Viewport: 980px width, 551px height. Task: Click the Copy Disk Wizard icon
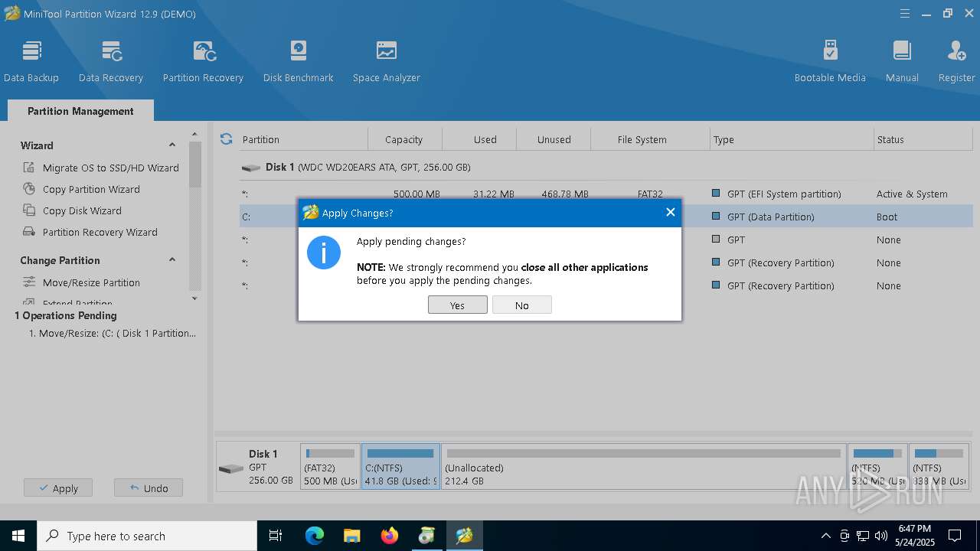pos(29,210)
